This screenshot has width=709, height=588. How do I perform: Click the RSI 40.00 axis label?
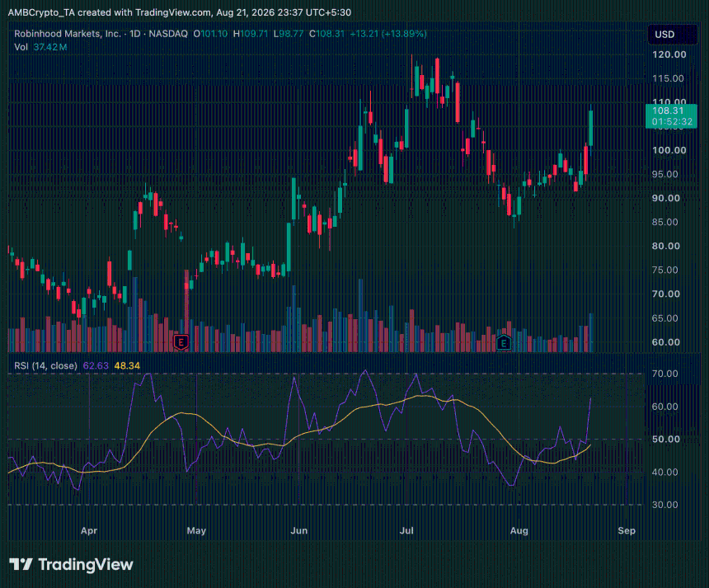(664, 473)
